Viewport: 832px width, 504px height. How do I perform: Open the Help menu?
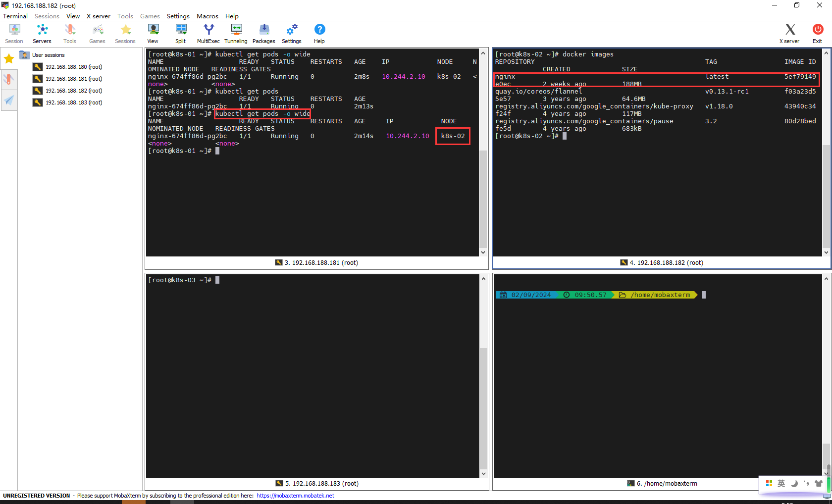[232, 16]
